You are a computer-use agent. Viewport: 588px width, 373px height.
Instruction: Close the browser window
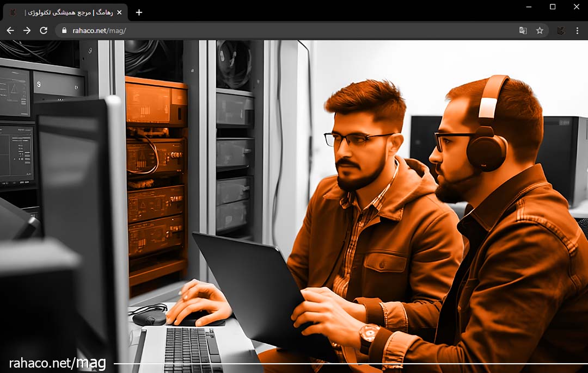577,7
